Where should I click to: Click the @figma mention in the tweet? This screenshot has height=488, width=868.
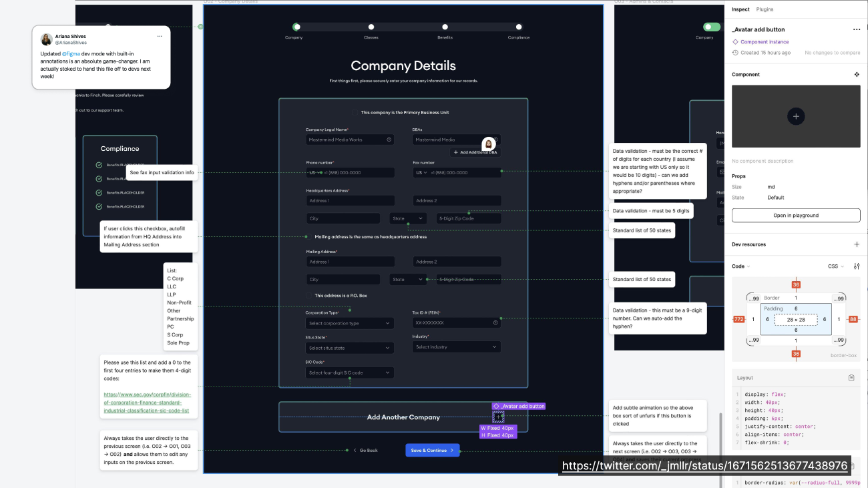coord(71,53)
